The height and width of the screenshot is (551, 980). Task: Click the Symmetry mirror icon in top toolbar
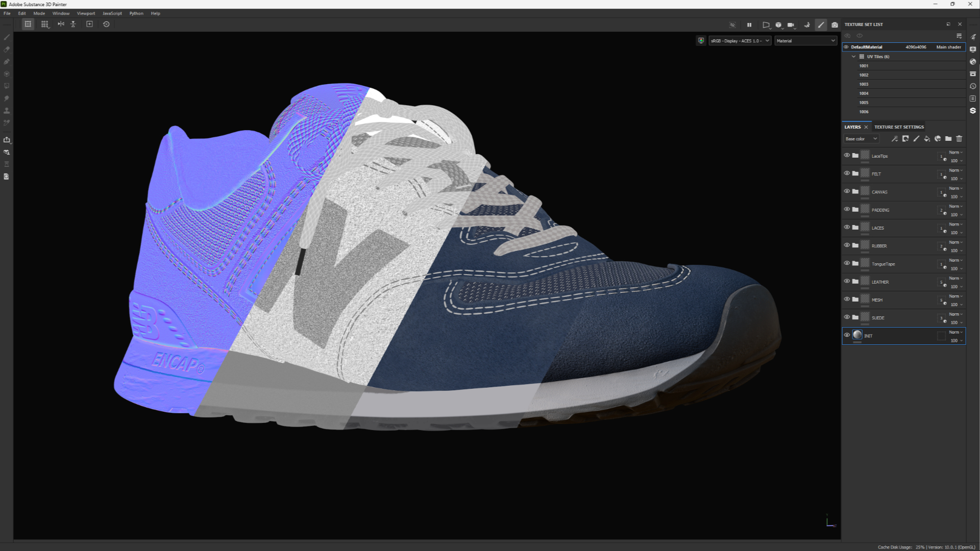click(x=61, y=24)
